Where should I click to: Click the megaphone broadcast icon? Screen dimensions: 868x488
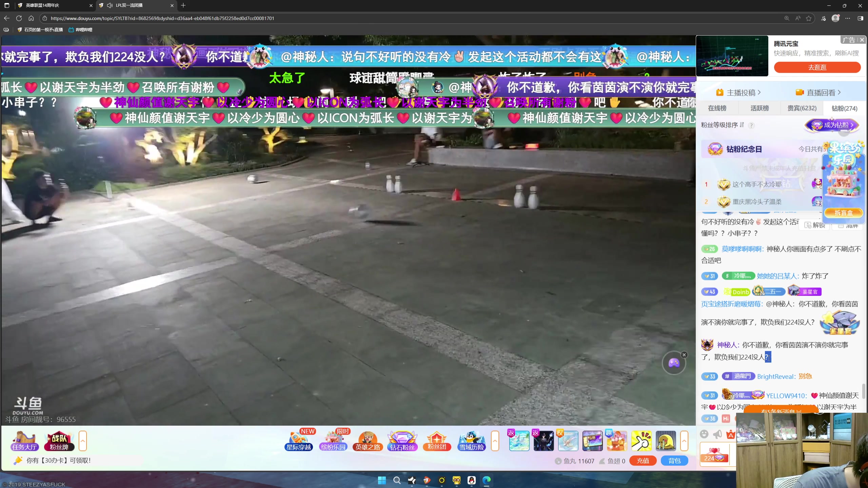717,434
